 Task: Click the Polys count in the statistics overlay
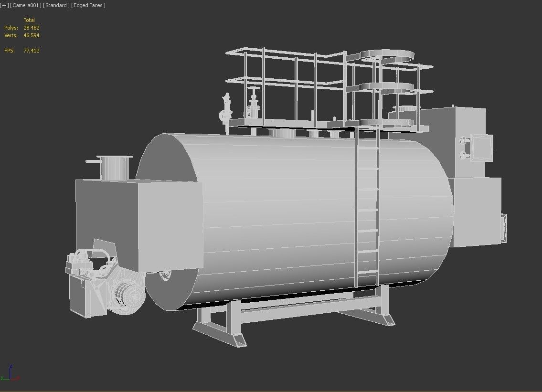click(x=32, y=28)
